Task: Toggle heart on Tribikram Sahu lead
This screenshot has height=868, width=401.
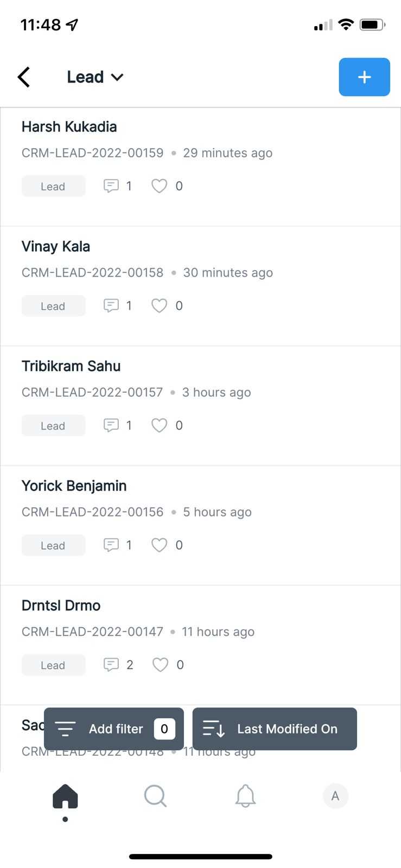Action: point(159,425)
